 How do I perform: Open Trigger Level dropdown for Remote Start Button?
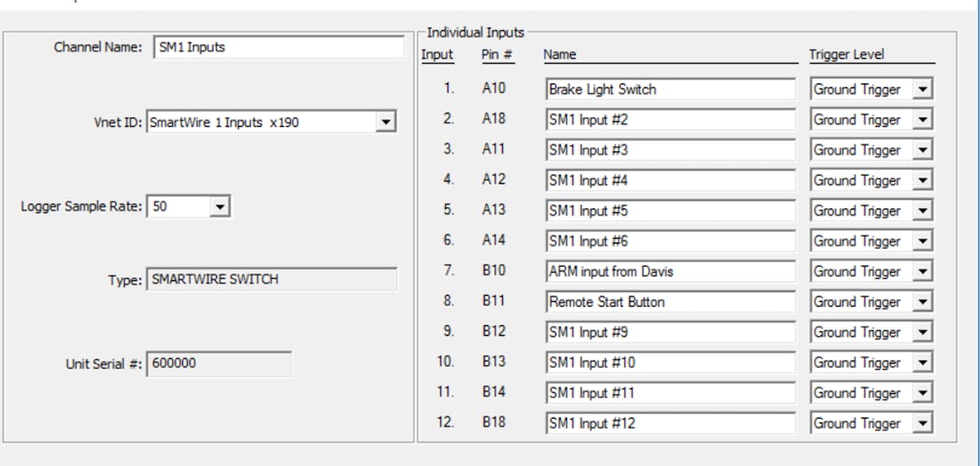pyautogui.click(x=922, y=302)
